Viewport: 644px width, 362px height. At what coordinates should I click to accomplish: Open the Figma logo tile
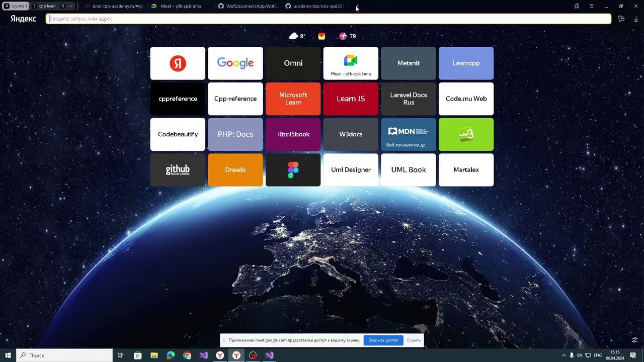[293, 170]
